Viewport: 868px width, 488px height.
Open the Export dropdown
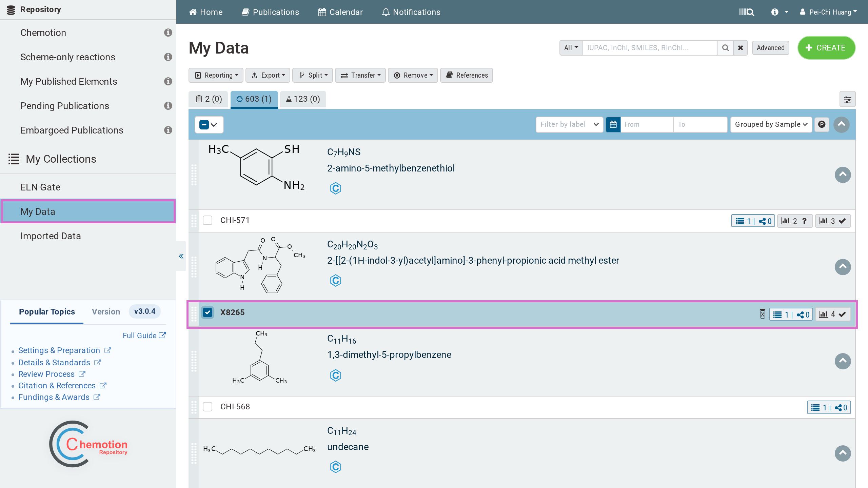268,75
